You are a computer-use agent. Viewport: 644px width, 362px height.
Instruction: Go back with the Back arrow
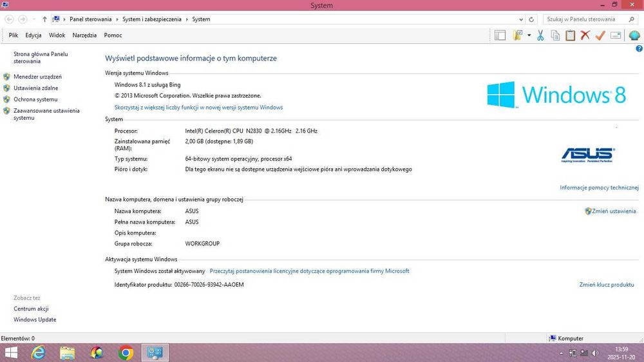(10, 19)
